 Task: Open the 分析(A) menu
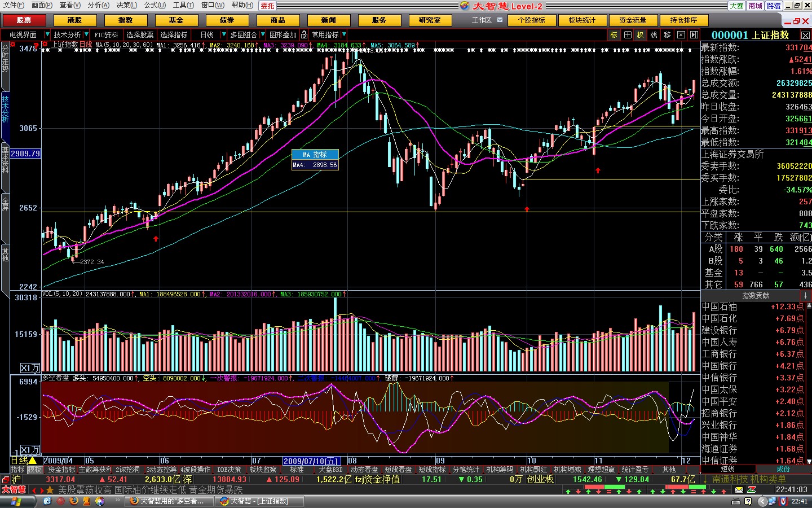point(98,5)
